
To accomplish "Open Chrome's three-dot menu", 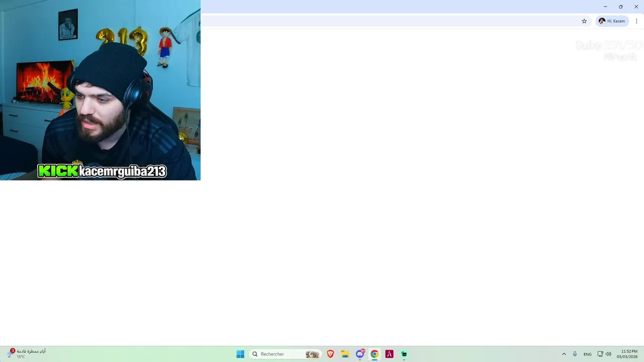I will [636, 21].
